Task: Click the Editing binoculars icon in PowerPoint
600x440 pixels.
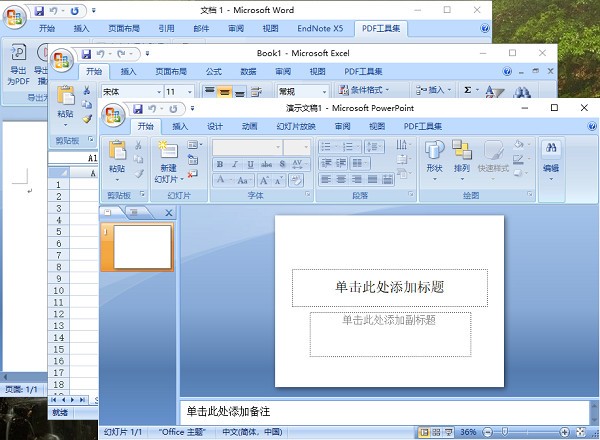Action: coord(550,157)
